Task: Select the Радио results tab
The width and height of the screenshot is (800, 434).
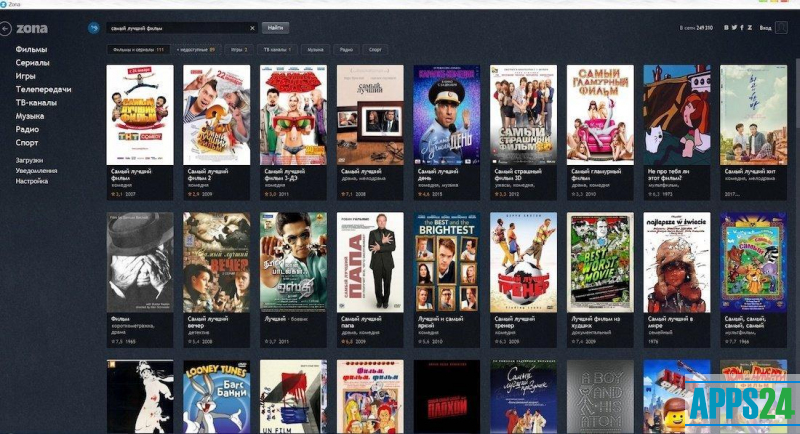Action: click(346, 49)
